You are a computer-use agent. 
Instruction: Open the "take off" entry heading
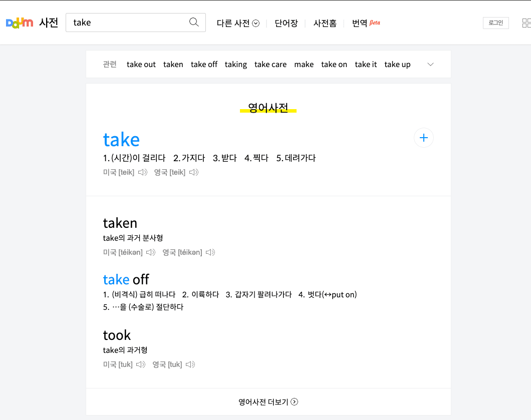(x=126, y=279)
